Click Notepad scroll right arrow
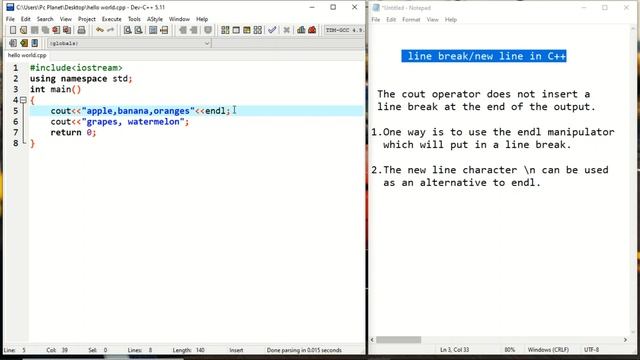This screenshot has height=360, width=640. coord(625,340)
